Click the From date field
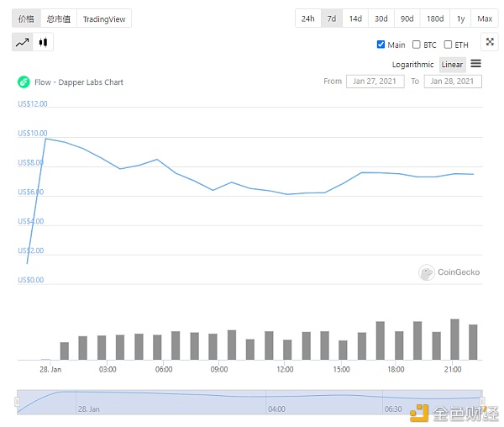 [x=375, y=82]
